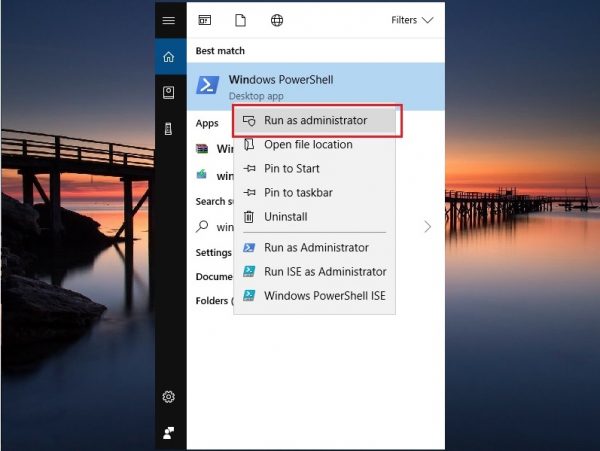Screen dimensions: 600x451
Task: Open the WinRAR app result icon
Action: click(202, 148)
